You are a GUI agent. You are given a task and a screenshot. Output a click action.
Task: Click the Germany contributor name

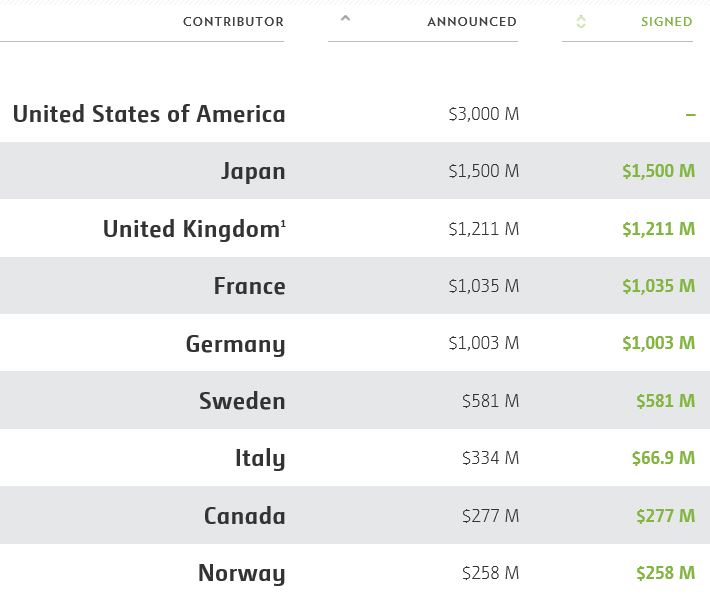pos(235,344)
